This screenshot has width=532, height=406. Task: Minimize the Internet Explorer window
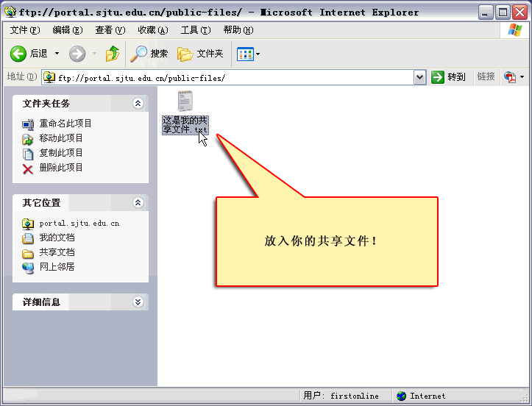[x=486, y=13]
